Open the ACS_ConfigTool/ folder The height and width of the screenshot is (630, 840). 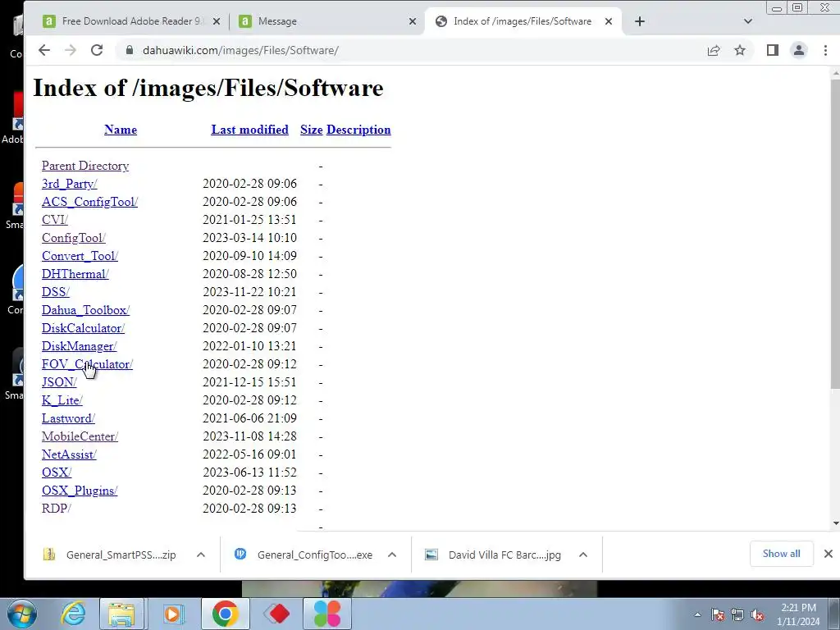[x=89, y=202]
